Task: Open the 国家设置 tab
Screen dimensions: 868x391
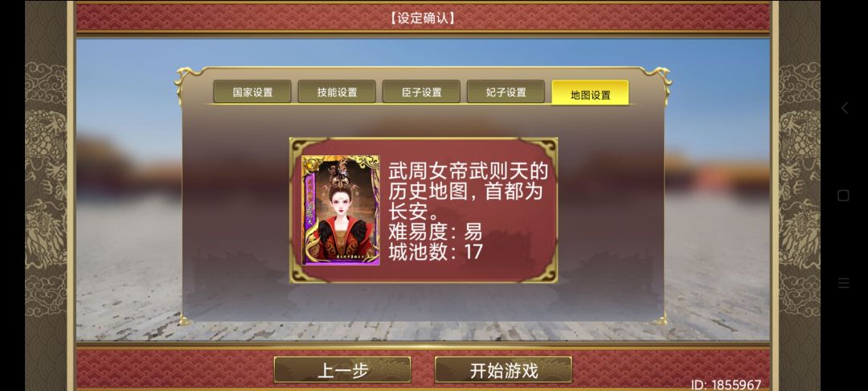Action: [252, 92]
